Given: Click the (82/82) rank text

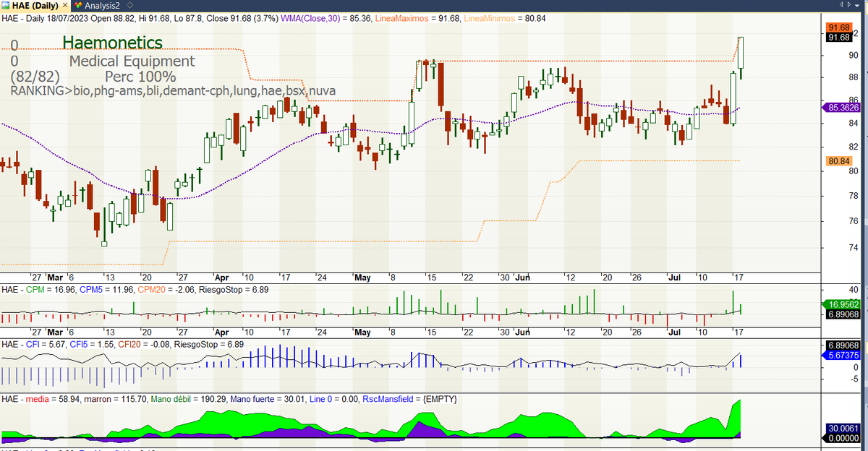Looking at the screenshot, I should (x=35, y=77).
